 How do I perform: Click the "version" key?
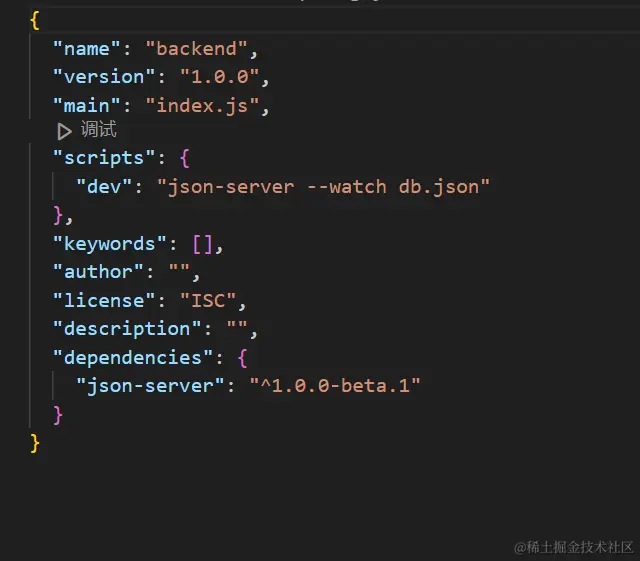click(104, 77)
